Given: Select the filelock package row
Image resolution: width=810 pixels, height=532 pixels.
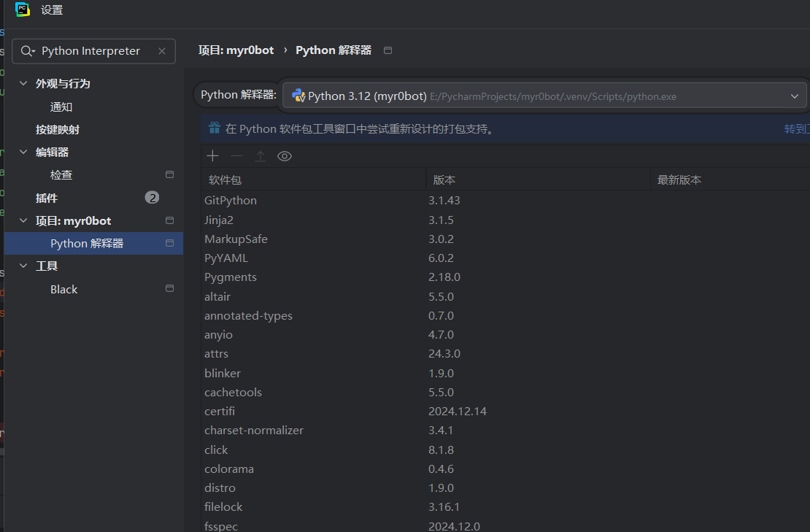Looking at the screenshot, I should tap(505, 506).
